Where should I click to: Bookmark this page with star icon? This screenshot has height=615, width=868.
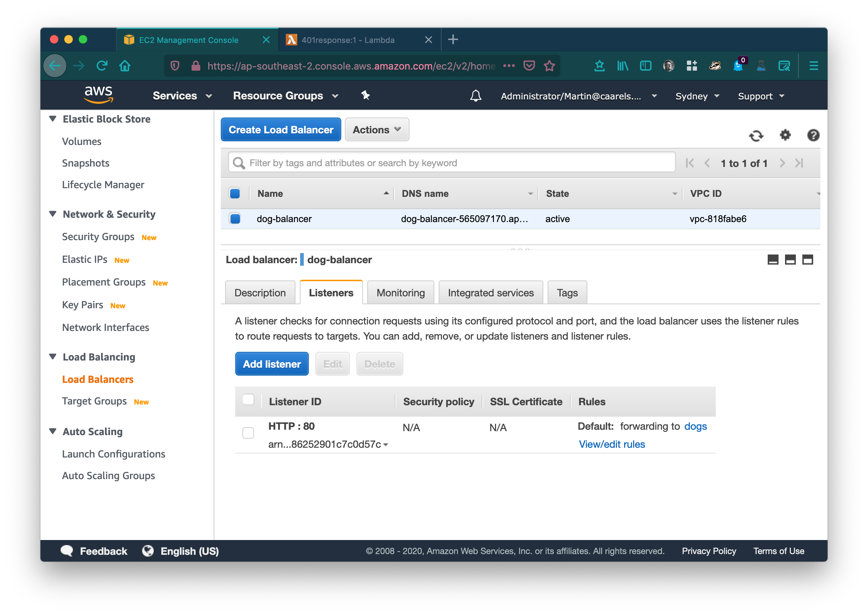click(x=549, y=66)
